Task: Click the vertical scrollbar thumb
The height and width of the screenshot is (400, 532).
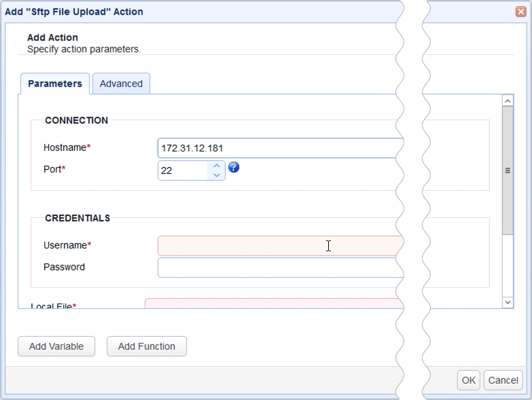Action: tap(508, 170)
